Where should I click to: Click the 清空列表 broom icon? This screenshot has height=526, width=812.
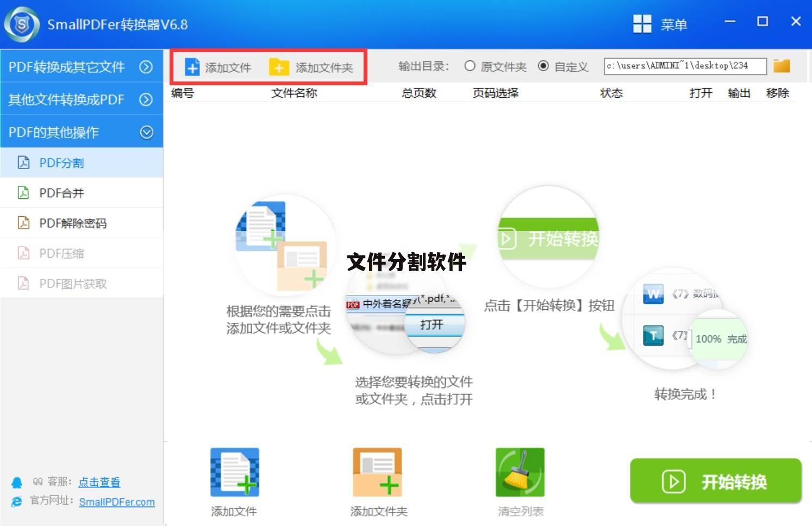(520, 472)
